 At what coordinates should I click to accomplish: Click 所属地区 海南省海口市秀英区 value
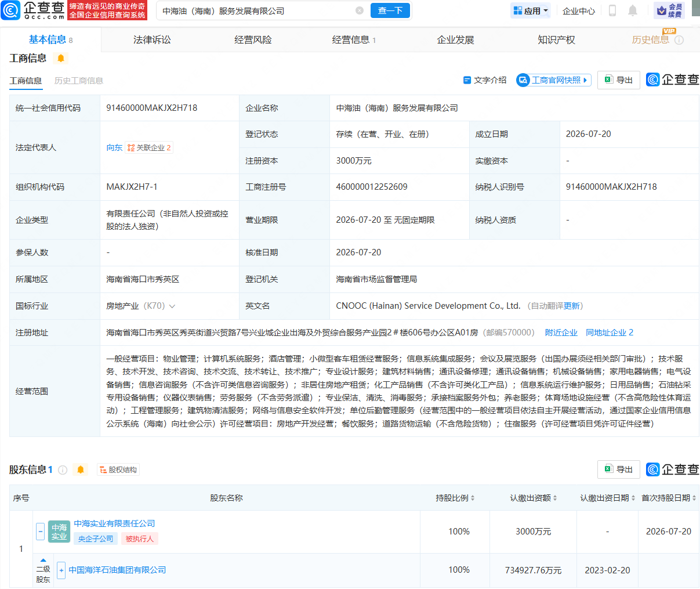point(143,279)
